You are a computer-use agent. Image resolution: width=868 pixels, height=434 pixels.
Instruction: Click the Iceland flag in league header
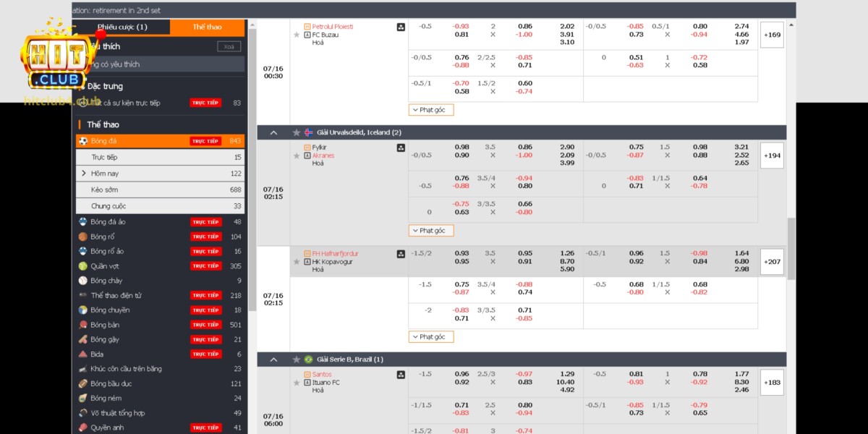[x=309, y=132]
